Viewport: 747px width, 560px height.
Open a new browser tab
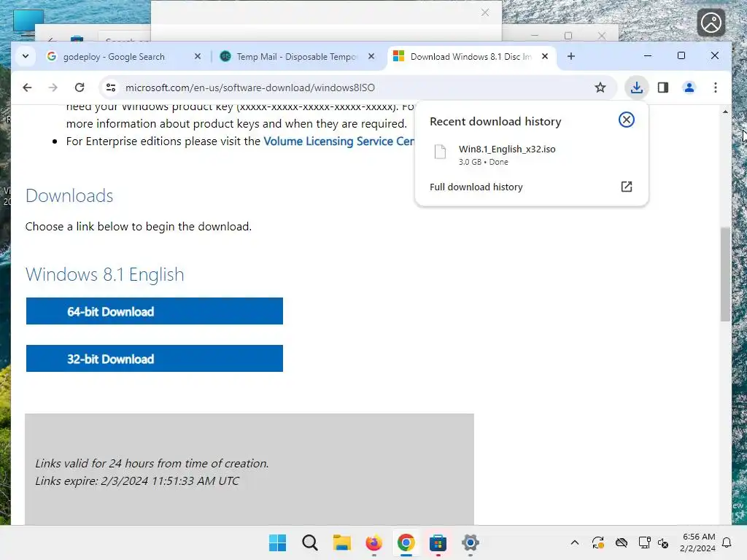click(571, 57)
